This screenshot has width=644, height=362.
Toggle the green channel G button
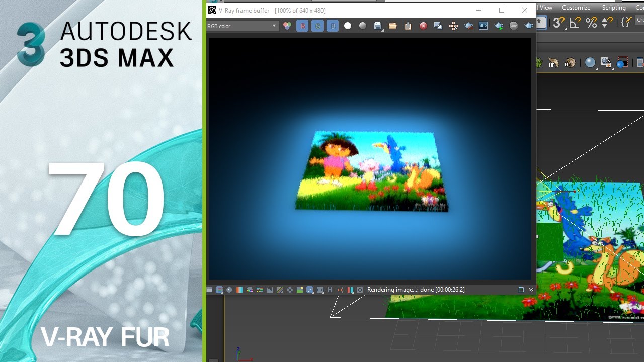(x=317, y=26)
